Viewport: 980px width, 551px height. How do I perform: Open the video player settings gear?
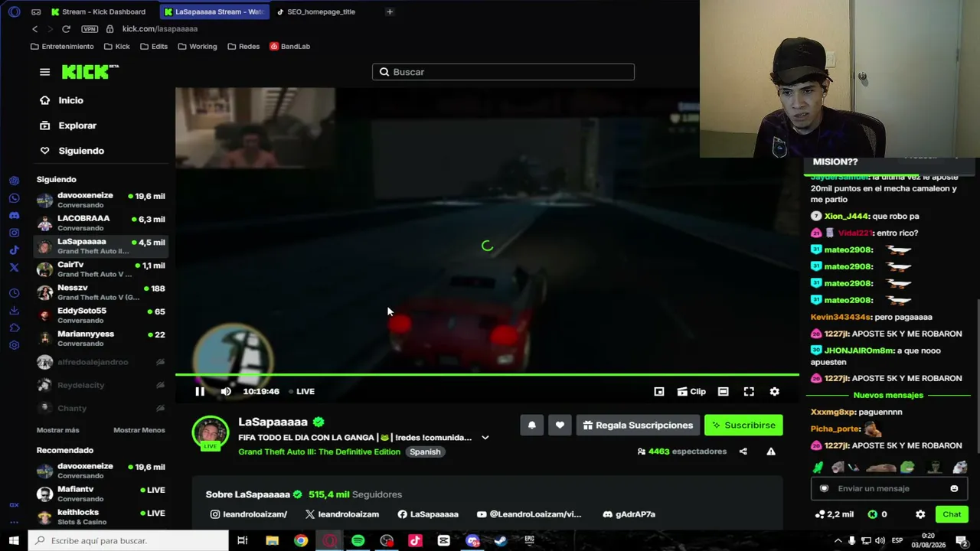(x=775, y=391)
